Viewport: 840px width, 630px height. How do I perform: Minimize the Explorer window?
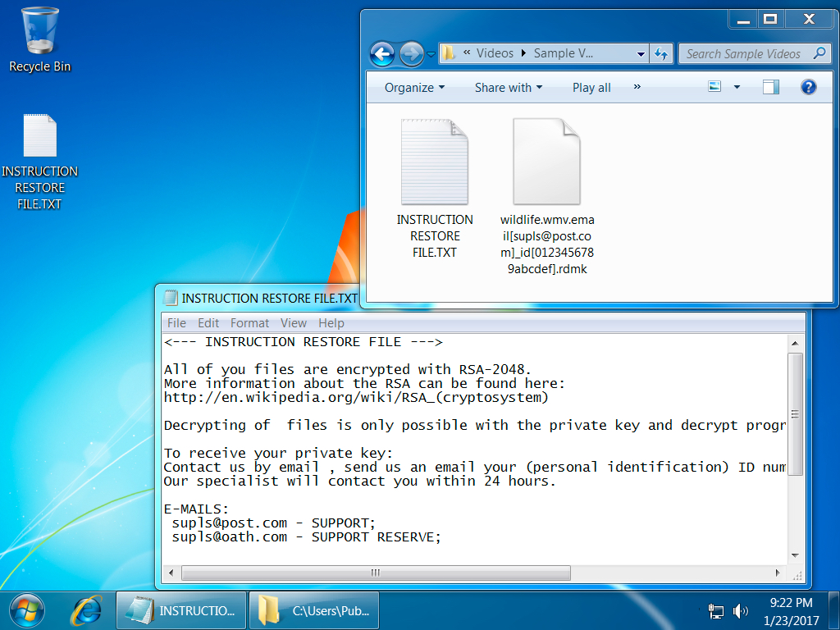(x=743, y=21)
